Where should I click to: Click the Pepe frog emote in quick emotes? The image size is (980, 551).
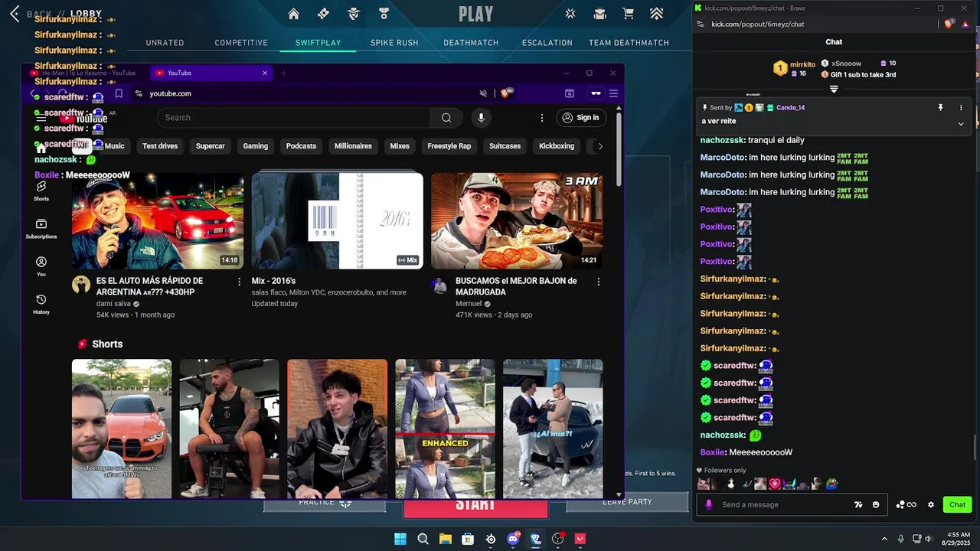coord(831,484)
